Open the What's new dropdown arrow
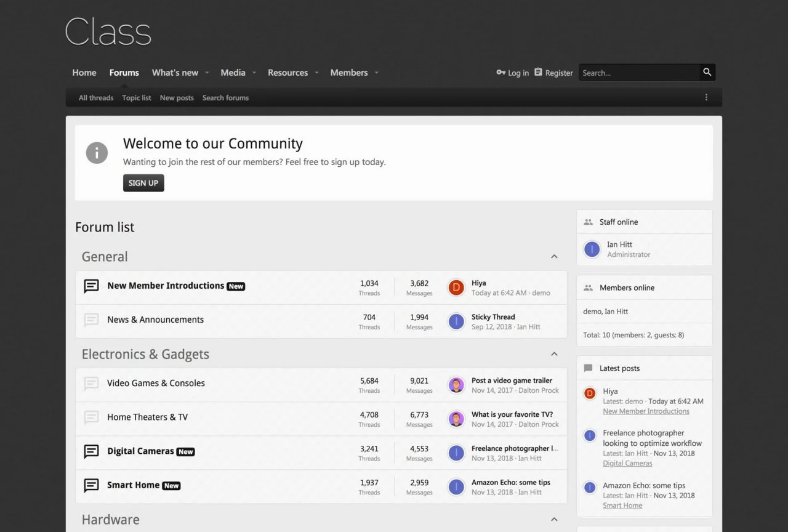 [x=207, y=73]
